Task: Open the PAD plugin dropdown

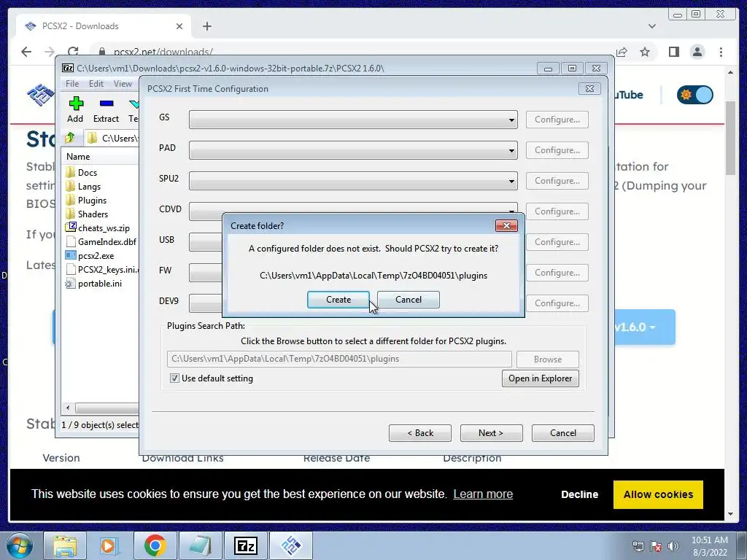Action: click(x=353, y=150)
